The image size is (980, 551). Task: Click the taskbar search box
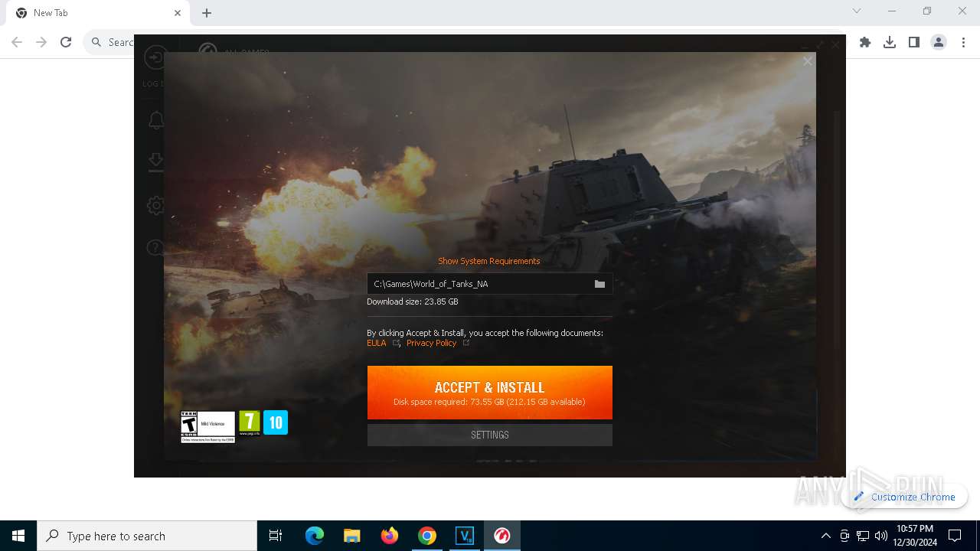(x=147, y=536)
